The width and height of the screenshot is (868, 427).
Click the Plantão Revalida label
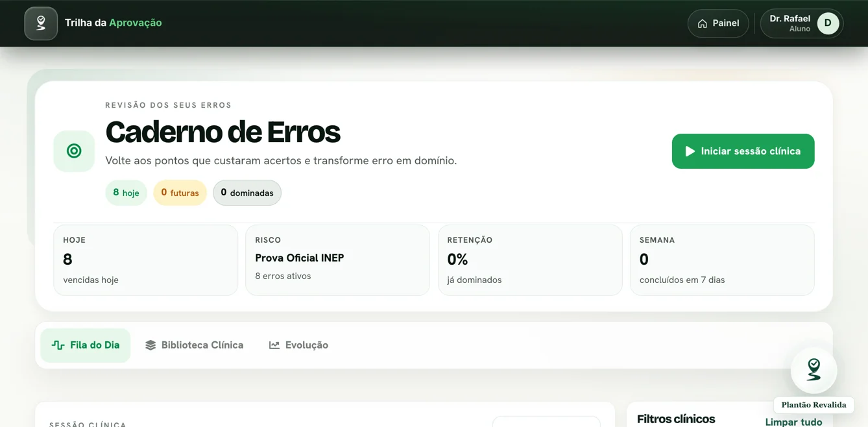click(814, 405)
